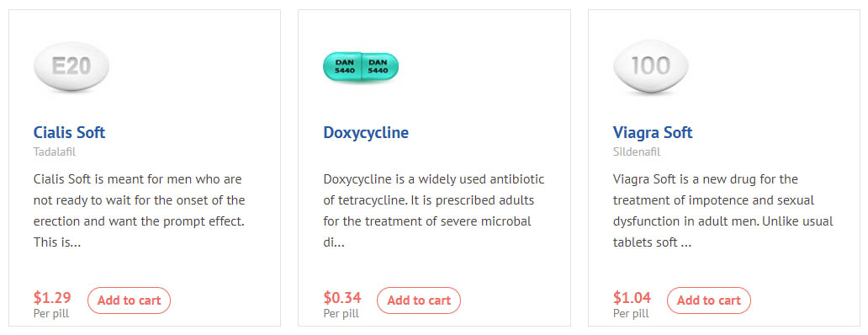Click the Sildenafil subtitle text
Viewport: 868px width, 335px height.
[637, 152]
